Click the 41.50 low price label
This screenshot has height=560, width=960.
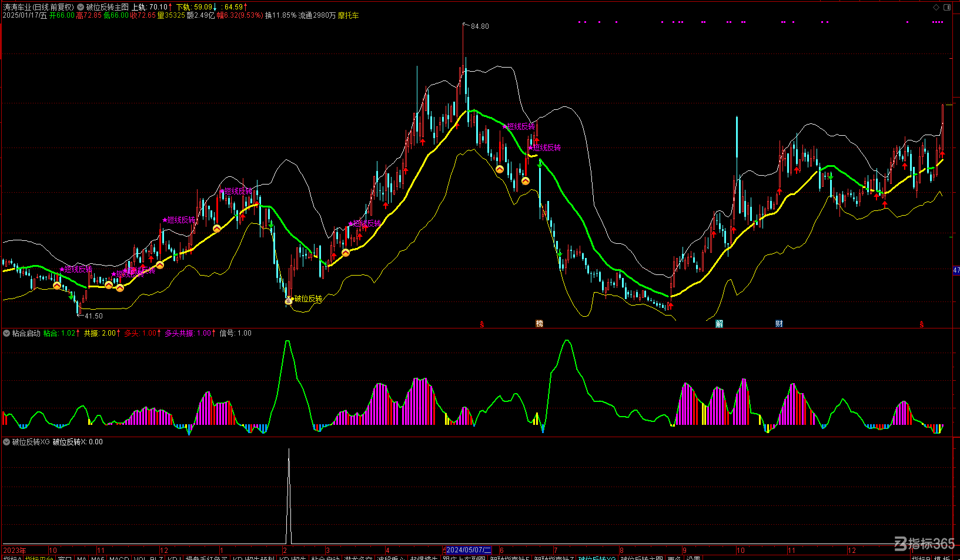[x=93, y=316]
